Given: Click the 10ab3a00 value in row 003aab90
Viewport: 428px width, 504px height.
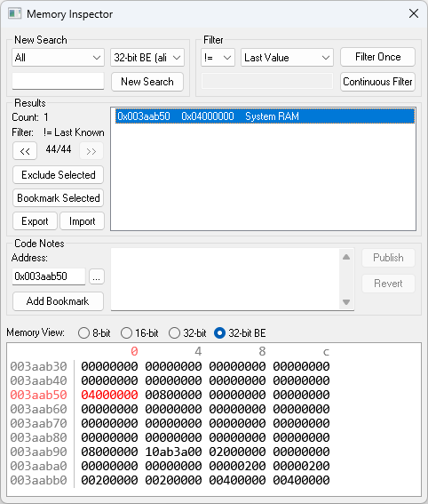Looking at the screenshot, I should click(173, 452).
